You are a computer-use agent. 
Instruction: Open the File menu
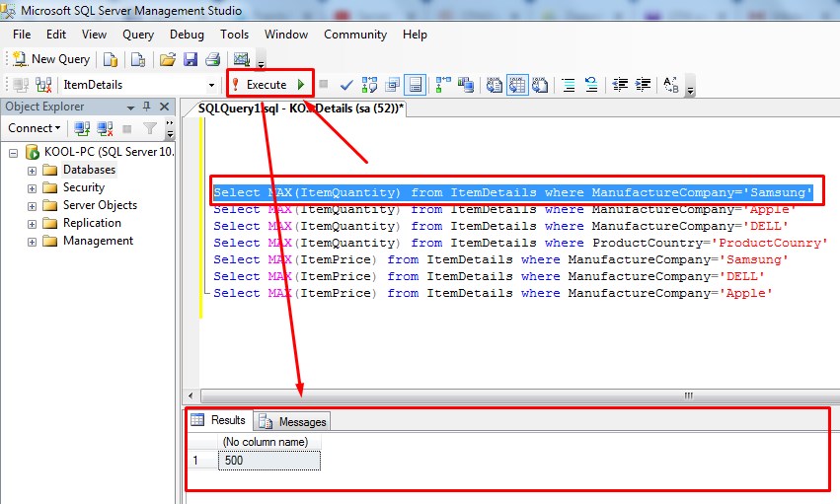22,35
